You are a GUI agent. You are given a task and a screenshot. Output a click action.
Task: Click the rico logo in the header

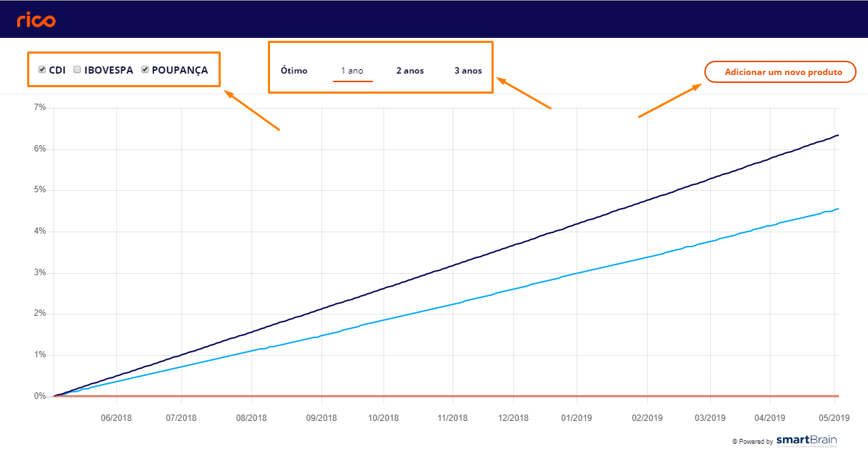[36, 19]
